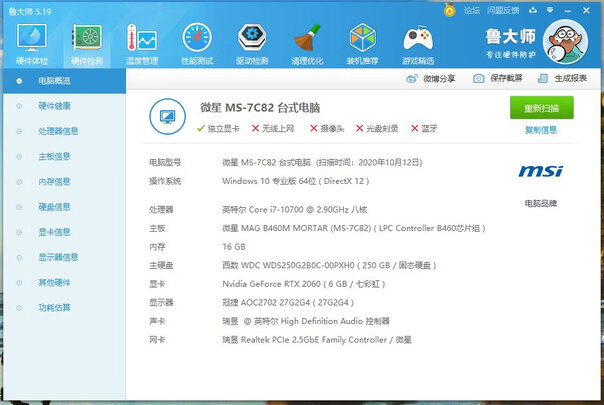The image size is (604, 405).
Task: Switch to 硬件健康 in the sidebar
Action: (53, 105)
